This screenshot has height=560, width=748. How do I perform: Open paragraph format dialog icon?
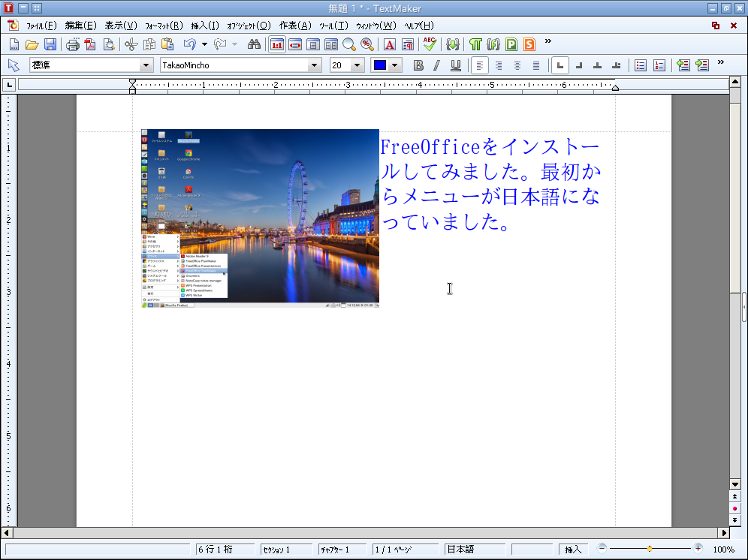tap(408, 45)
